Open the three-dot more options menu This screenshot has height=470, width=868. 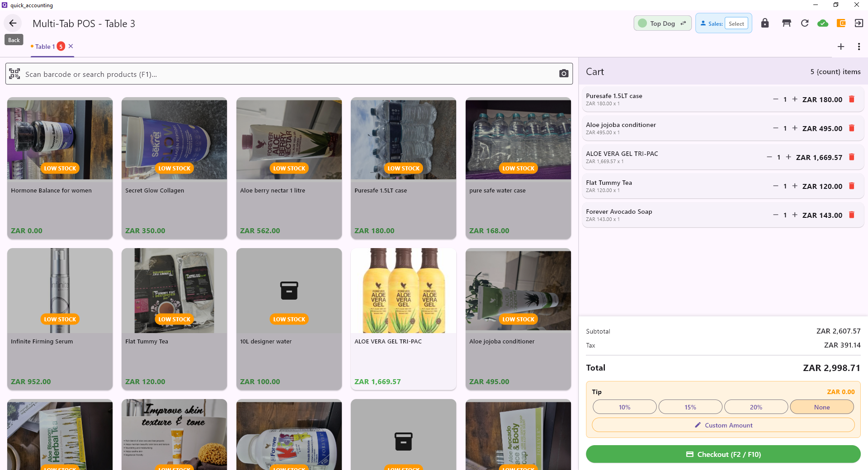(x=859, y=47)
